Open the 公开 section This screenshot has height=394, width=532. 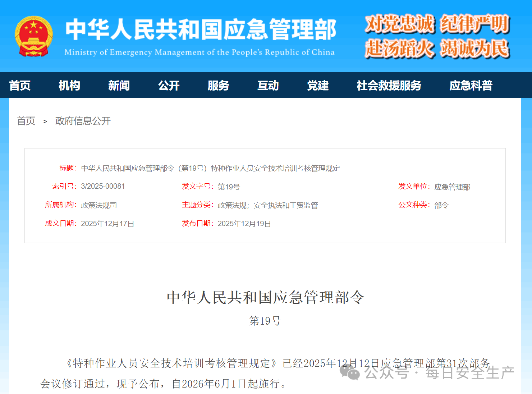(x=169, y=85)
